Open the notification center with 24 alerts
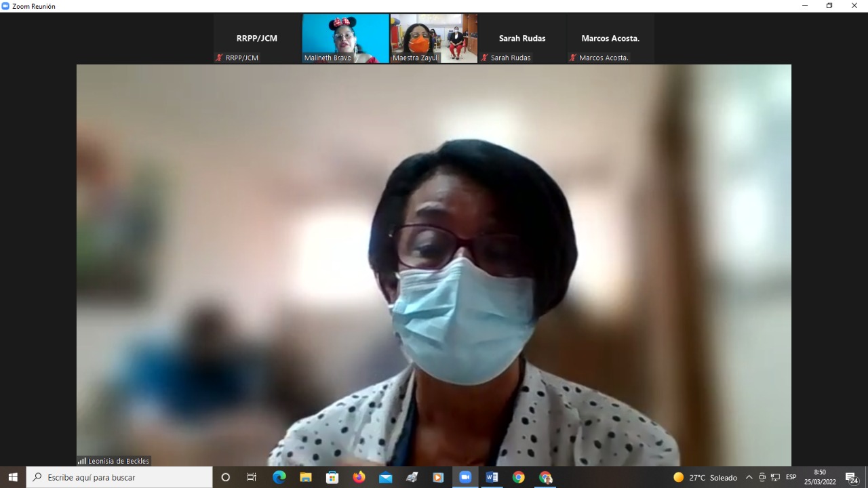868x488 pixels. click(x=852, y=477)
